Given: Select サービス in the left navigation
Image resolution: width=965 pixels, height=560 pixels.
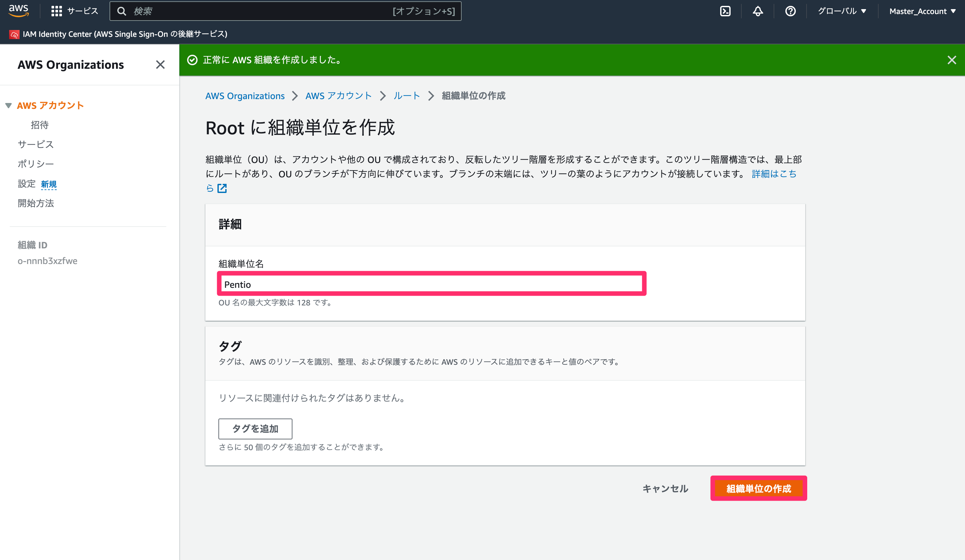Looking at the screenshot, I should 36,144.
